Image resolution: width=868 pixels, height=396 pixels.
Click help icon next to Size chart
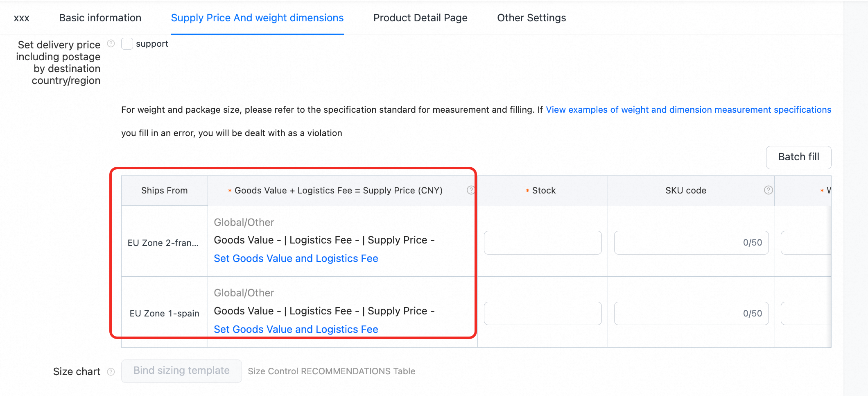point(111,372)
